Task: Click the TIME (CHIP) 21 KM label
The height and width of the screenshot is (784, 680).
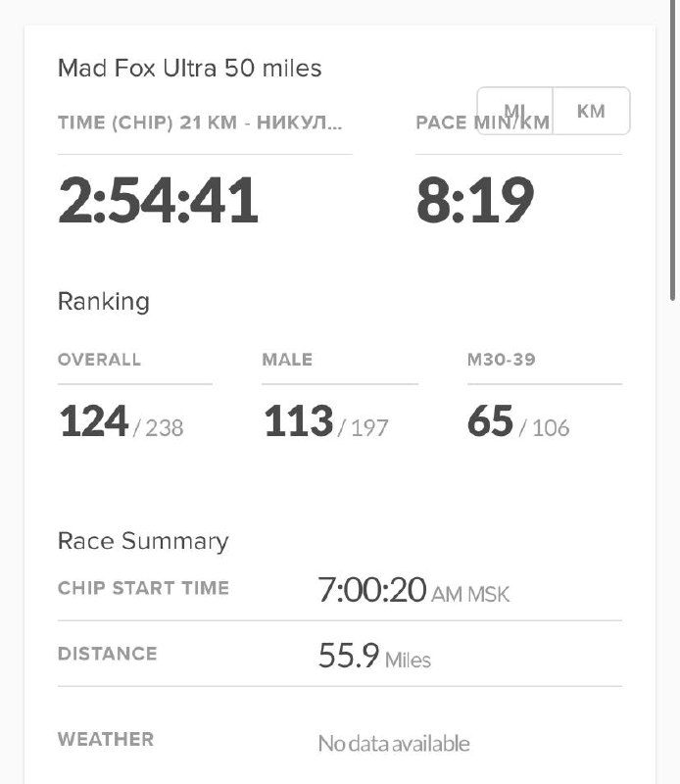Action: coord(201,123)
